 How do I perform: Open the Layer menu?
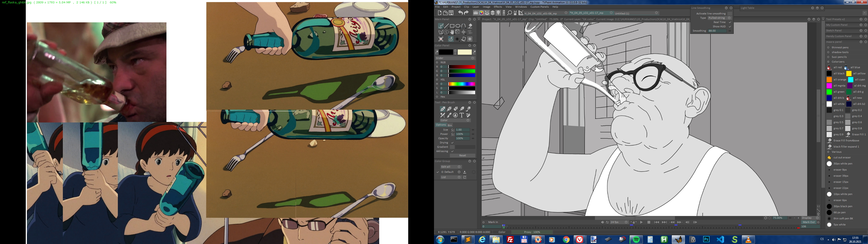pyautogui.click(x=476, y=7)
